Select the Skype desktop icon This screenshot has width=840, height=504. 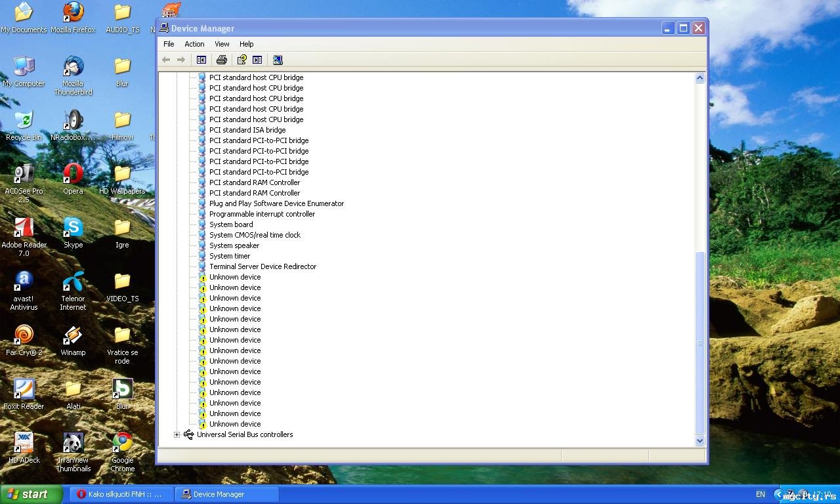[x=73, y=233]
